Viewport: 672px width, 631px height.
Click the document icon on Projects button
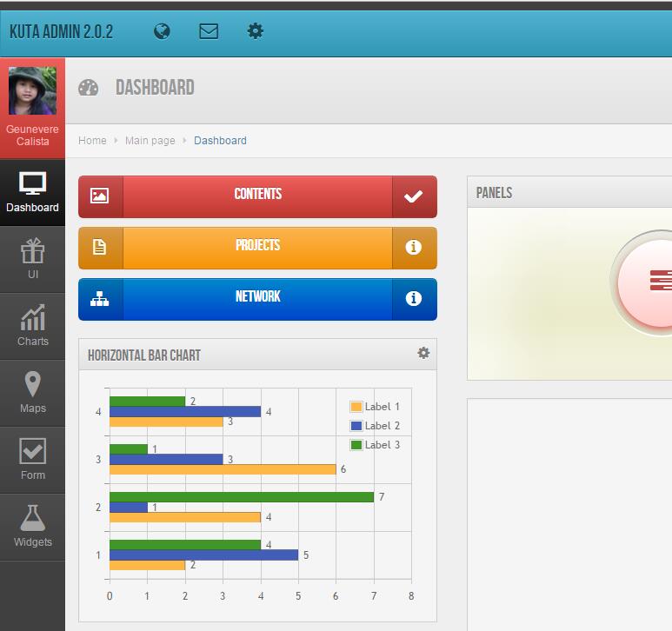(x=100, y=248)
